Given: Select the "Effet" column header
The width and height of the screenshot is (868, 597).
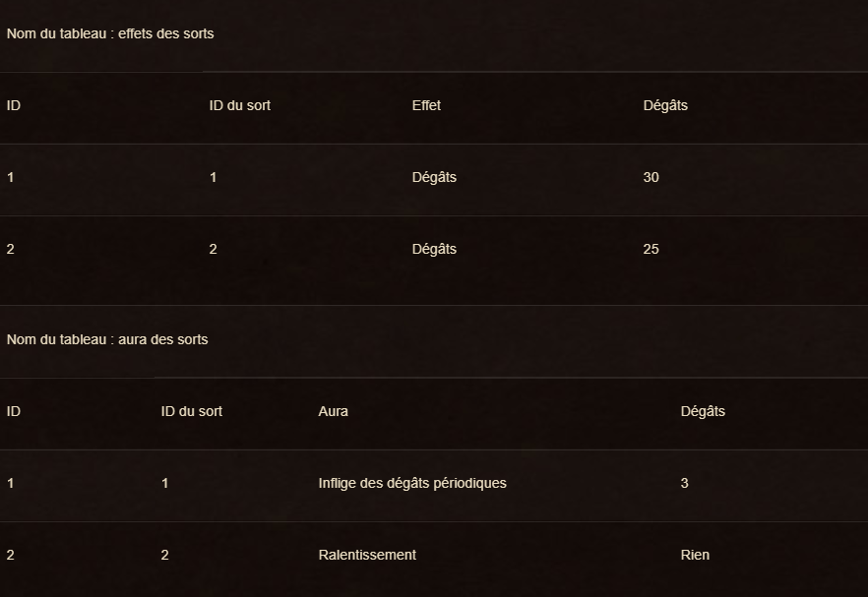Looking at the screenshot, I should pos(426,105).
